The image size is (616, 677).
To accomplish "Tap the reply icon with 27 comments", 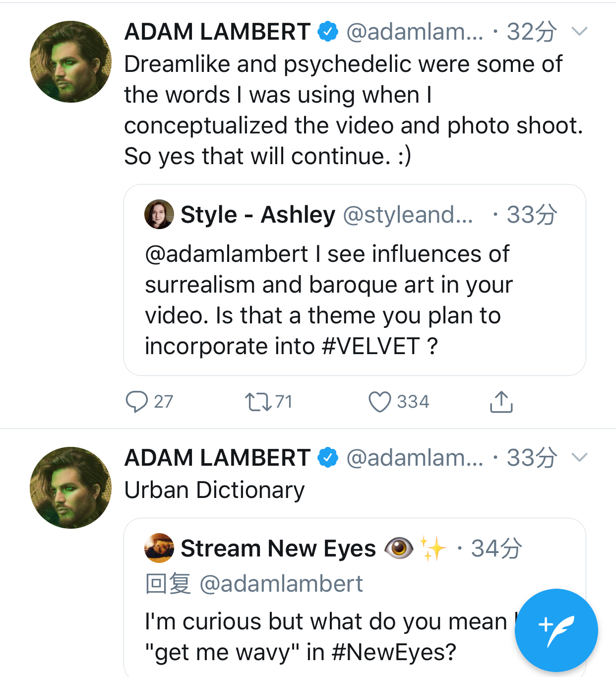I will (137, 402).
